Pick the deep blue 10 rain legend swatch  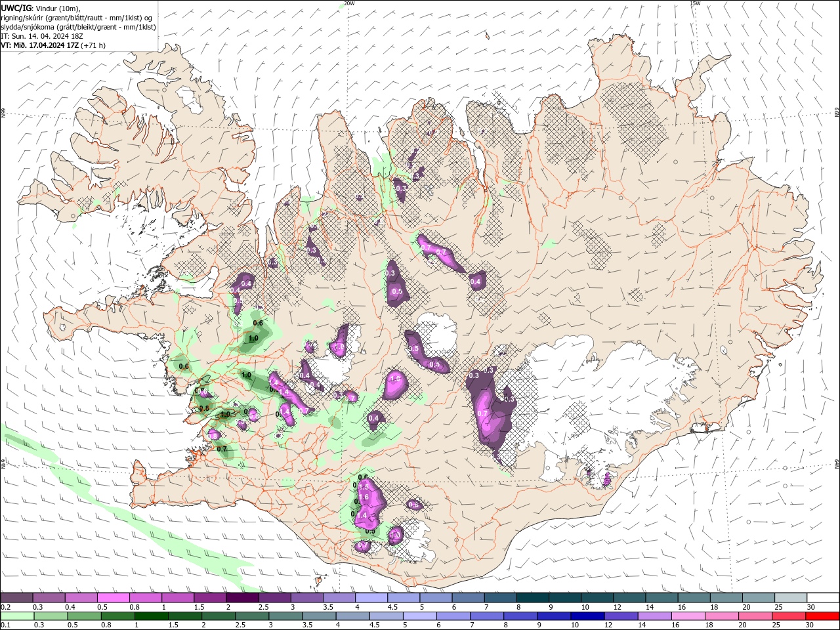(588, 616)
